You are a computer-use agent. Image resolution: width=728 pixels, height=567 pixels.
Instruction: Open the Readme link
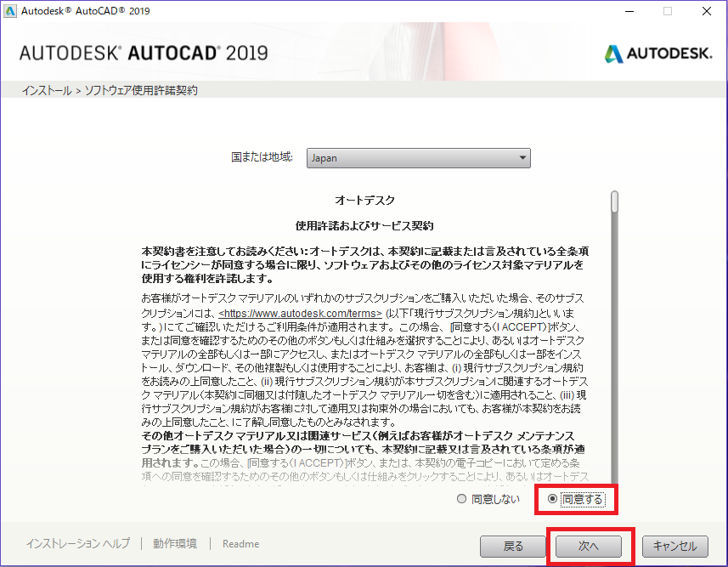pyautogui.click(x=241, y=544)
